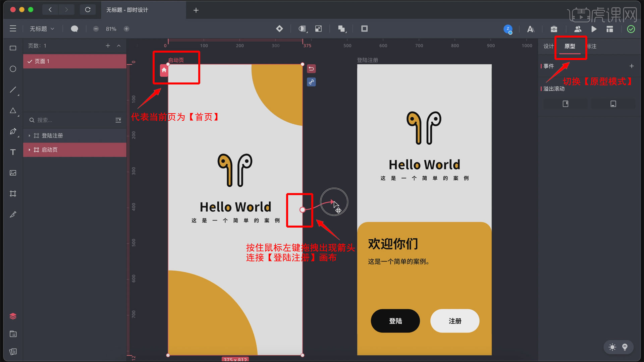
Task: Add a new page with plus
Action: [108, 46]
